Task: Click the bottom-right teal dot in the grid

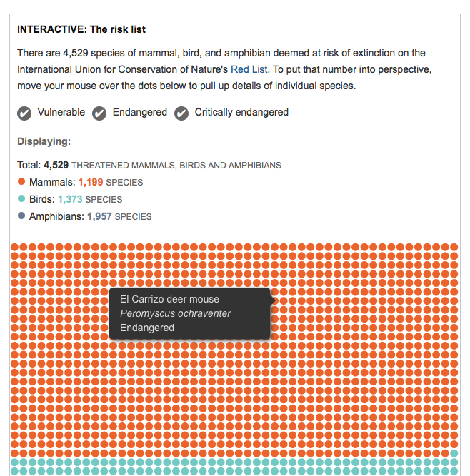Action: [x=454, y=471]
